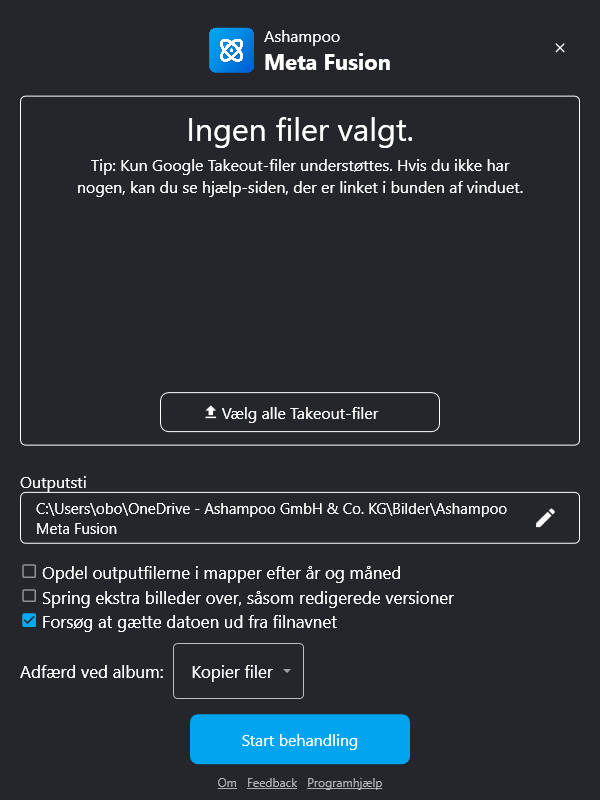The image size is (600, 800).
Task: Uncheck 'Forsøg at gætte datoen ud fra filnavnet'
Action: (29, 621)
